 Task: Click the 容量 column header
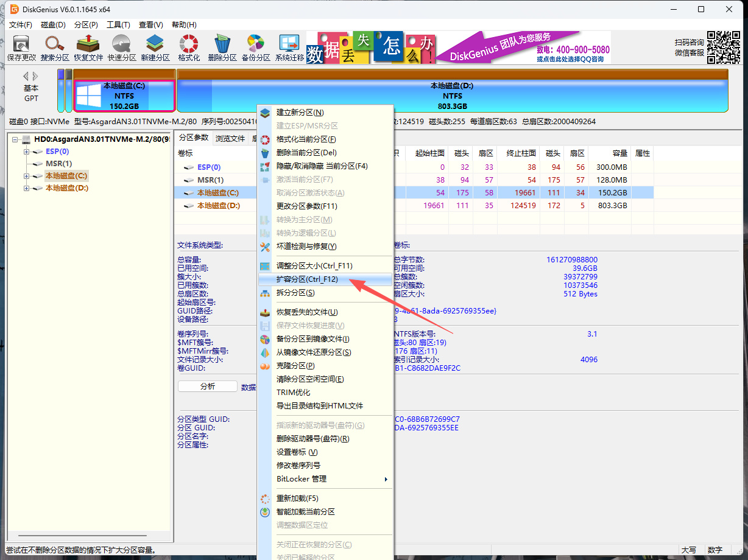610,153
